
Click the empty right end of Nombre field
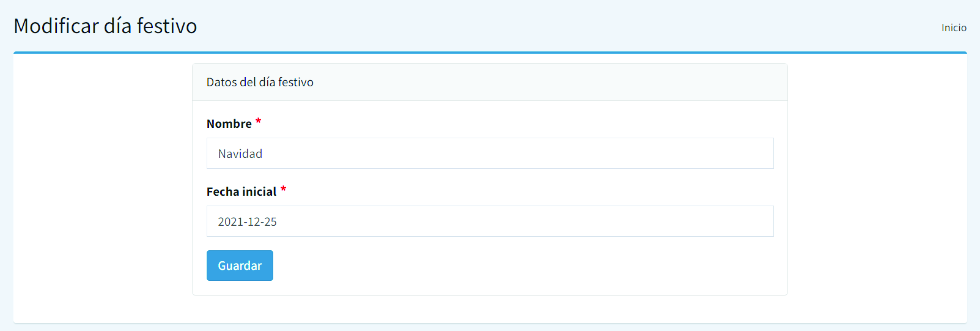tap(723, 153)
